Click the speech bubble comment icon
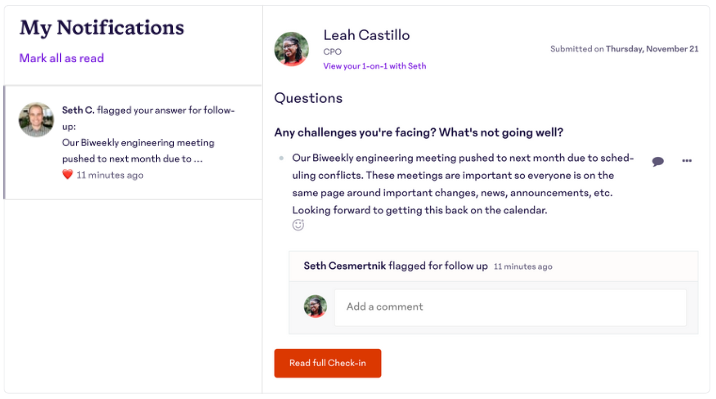This screenshot has width=716, height=399. tap(658, 161)
